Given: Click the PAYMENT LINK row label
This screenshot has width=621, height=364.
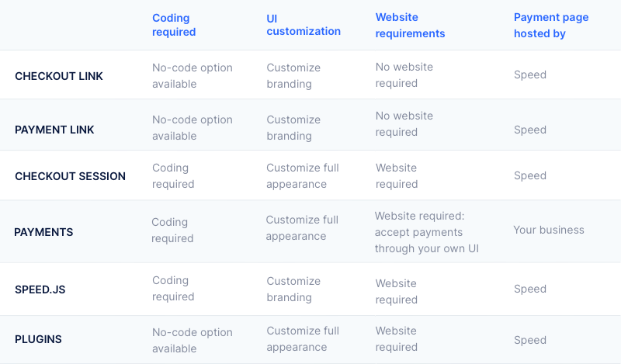Looking at the screenshot, I should 54,130.
